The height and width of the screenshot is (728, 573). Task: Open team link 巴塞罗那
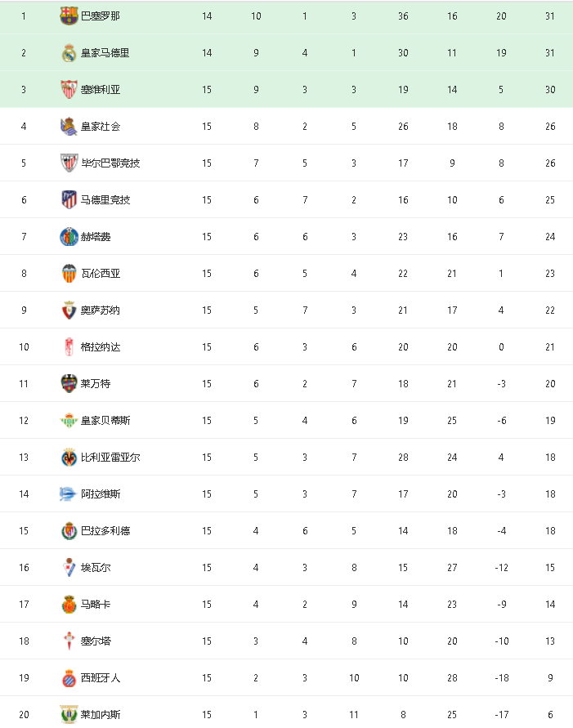(x=101, y=16)
